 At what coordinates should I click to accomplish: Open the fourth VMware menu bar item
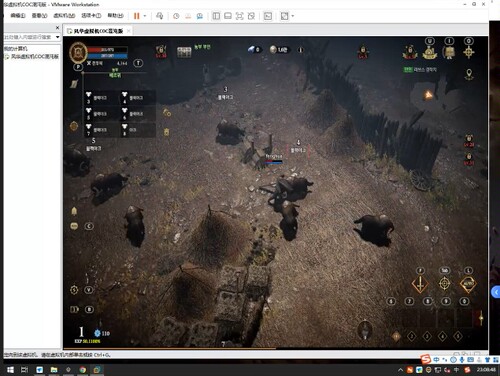click(x=91, y=16)
